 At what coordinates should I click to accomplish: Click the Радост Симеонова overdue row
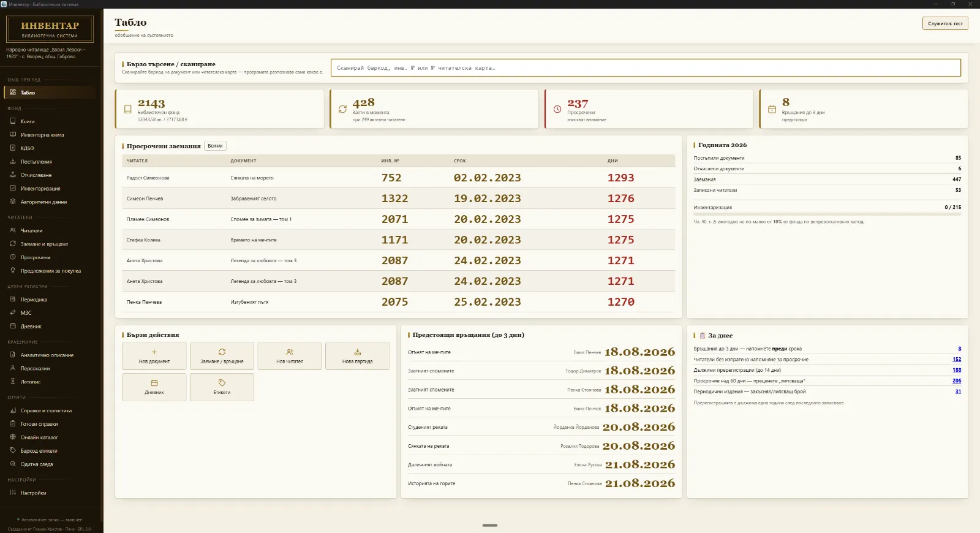tap(398, 178)
